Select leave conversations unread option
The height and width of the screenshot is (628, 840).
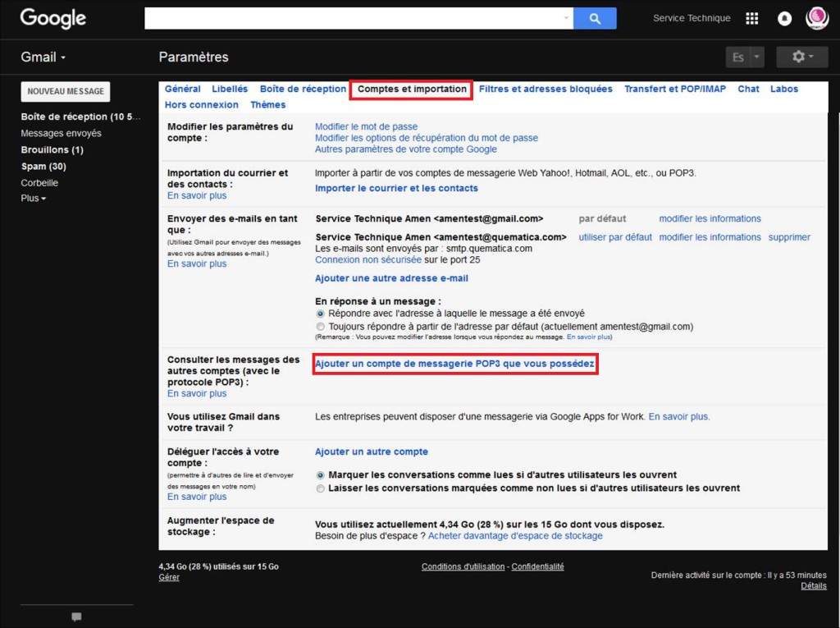click(321, 488)
